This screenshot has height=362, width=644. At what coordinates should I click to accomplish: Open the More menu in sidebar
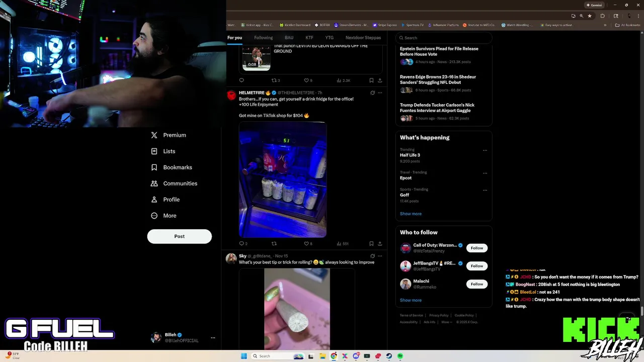click(164, 216)
